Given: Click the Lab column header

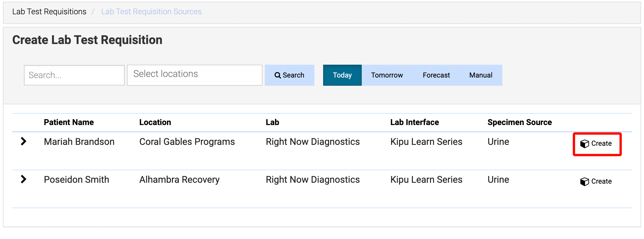Looking at the screenshot, I should (272, 122).
